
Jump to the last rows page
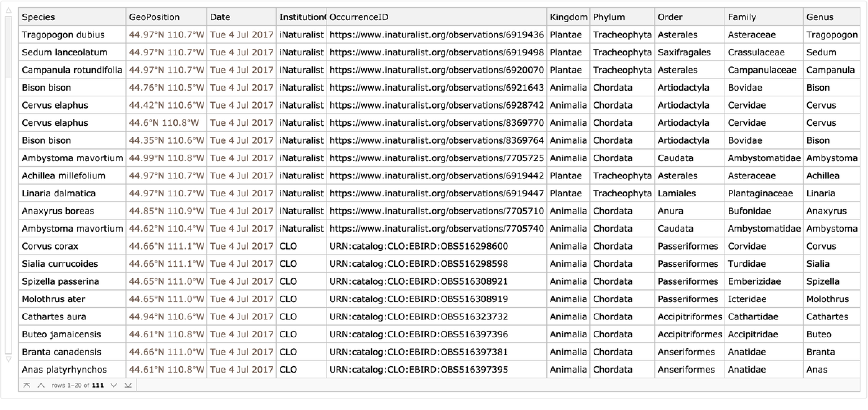click(x=128, y=385)
